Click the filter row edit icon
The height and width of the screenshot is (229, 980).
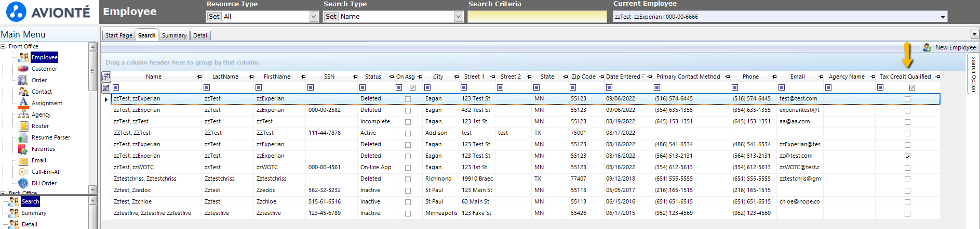coord(106,88)
